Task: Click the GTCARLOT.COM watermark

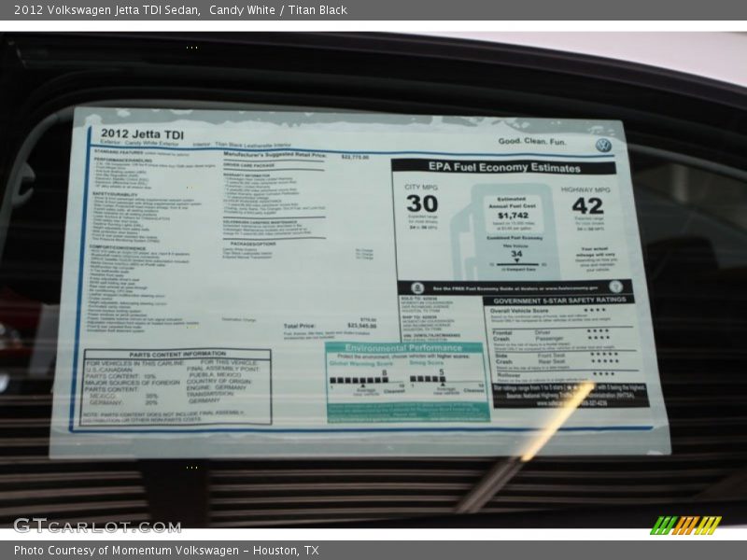Action: coord(97,525)
